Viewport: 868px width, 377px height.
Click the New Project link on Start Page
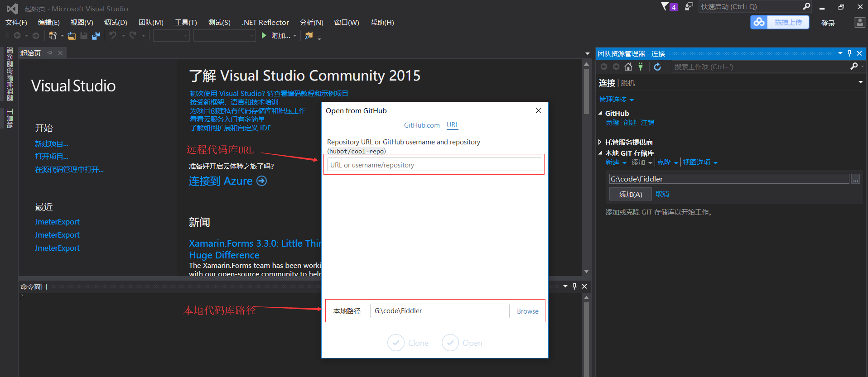[x=52, y=144]
